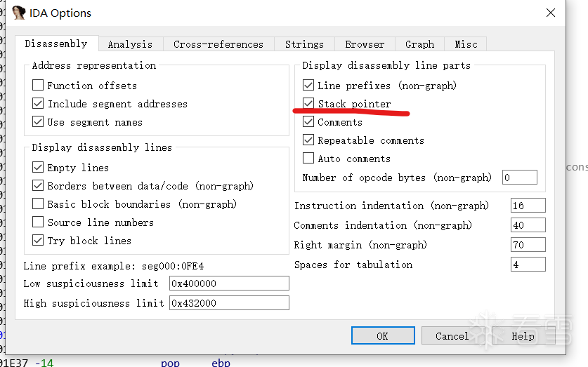Click the Right margin input field
Image resolution: width=588 pixels, height=367 pixels.
pos(528,245)
